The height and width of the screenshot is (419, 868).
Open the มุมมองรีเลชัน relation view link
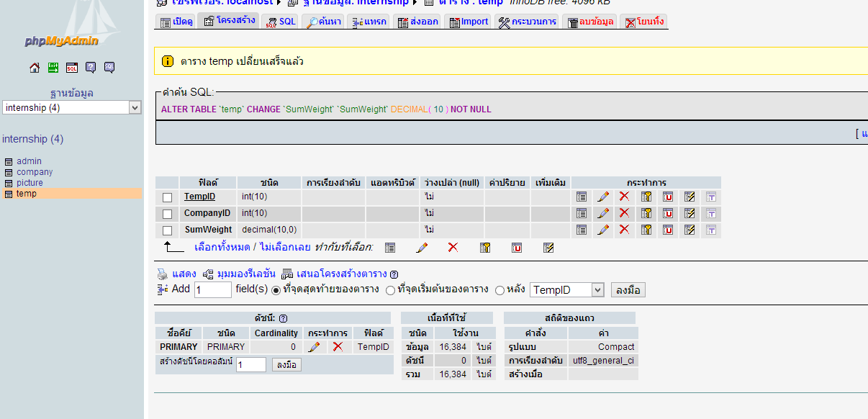(246, 274)
